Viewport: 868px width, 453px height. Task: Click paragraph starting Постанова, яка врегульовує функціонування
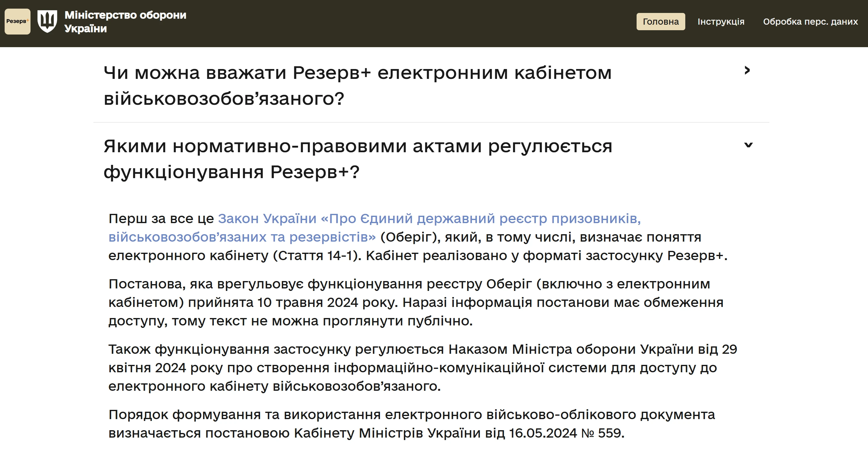[x=416, y=302]
